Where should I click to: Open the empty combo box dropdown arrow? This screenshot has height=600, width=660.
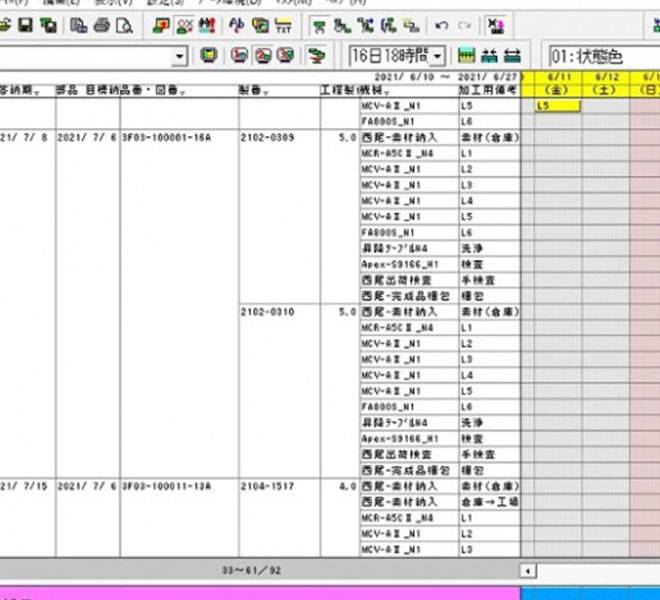(180, 55)
